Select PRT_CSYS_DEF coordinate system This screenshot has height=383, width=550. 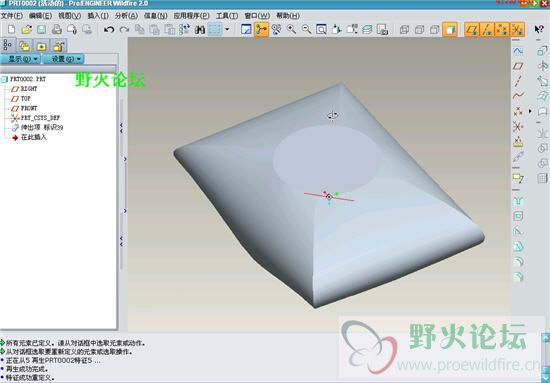35,118
